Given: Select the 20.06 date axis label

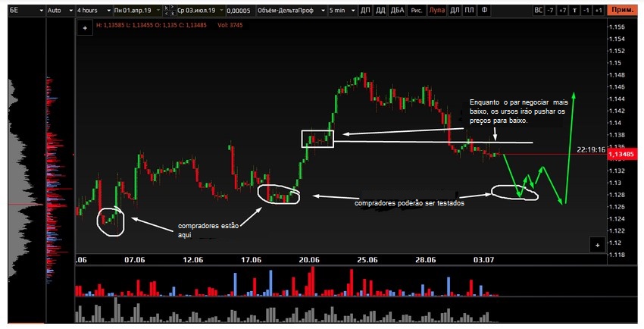Looking at the screenshot, I should [x=309, y=260].
